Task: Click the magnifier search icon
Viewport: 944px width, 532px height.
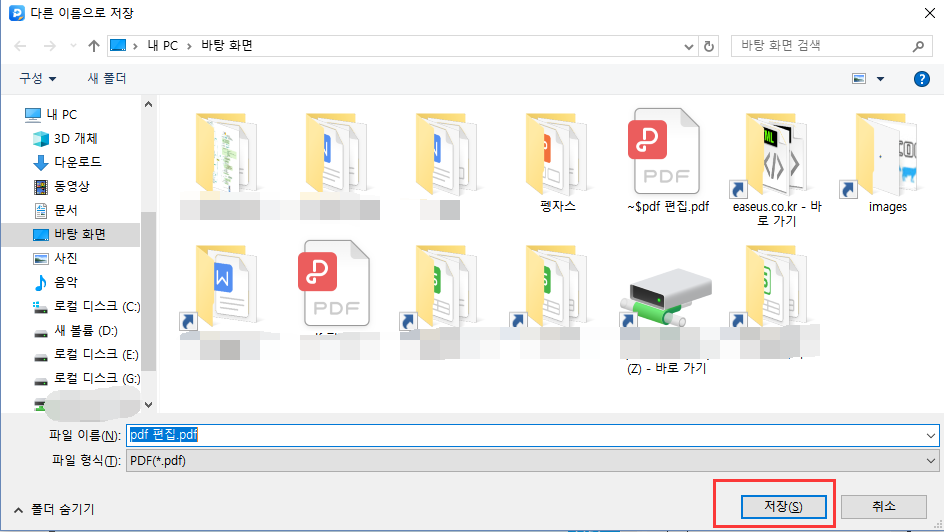Action: (918, 46)
